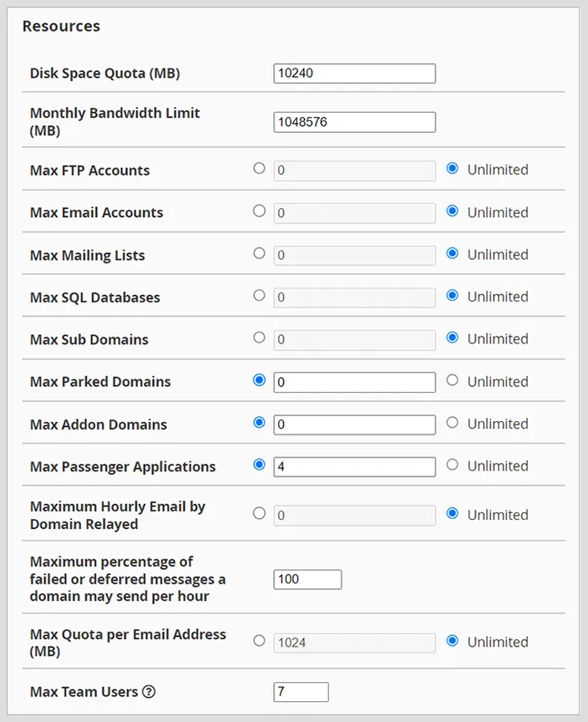Select custom value radio for Max Quota per Email Address
Image resolution: width=588 pixels, height=722 pixels.
259,640
